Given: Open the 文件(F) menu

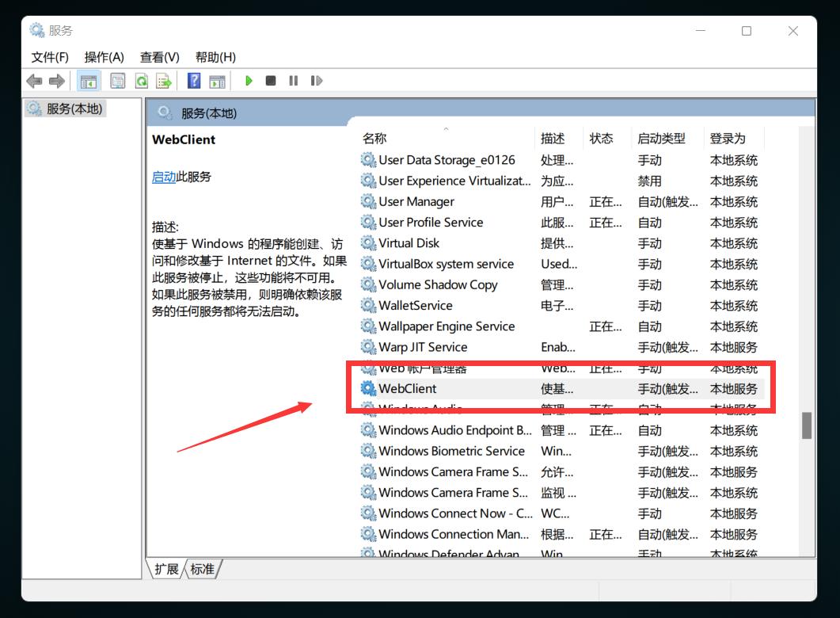Looking at the screenshot, I should tap(50, 57).
